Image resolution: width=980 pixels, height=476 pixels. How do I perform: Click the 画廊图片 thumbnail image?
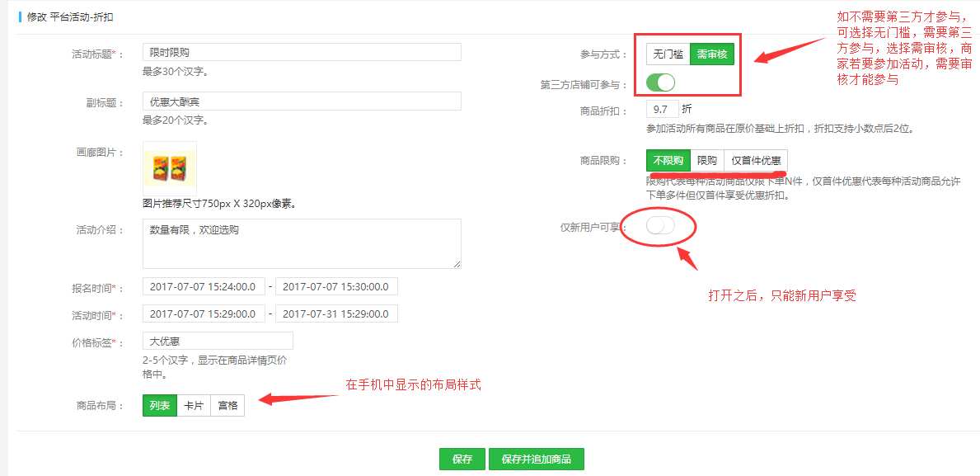point(169,168)
